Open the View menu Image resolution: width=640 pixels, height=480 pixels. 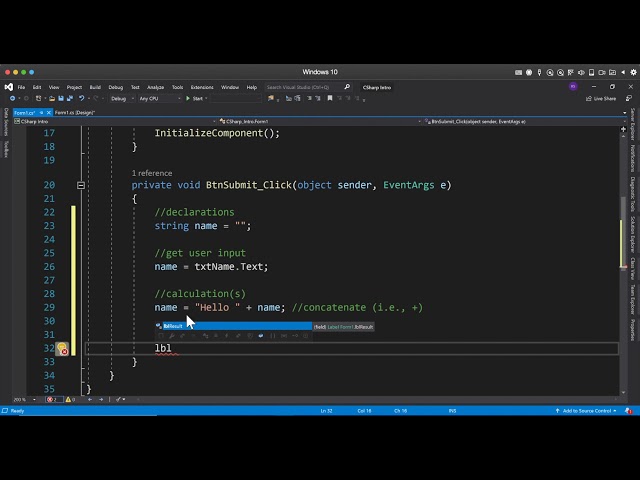point(54,87)
